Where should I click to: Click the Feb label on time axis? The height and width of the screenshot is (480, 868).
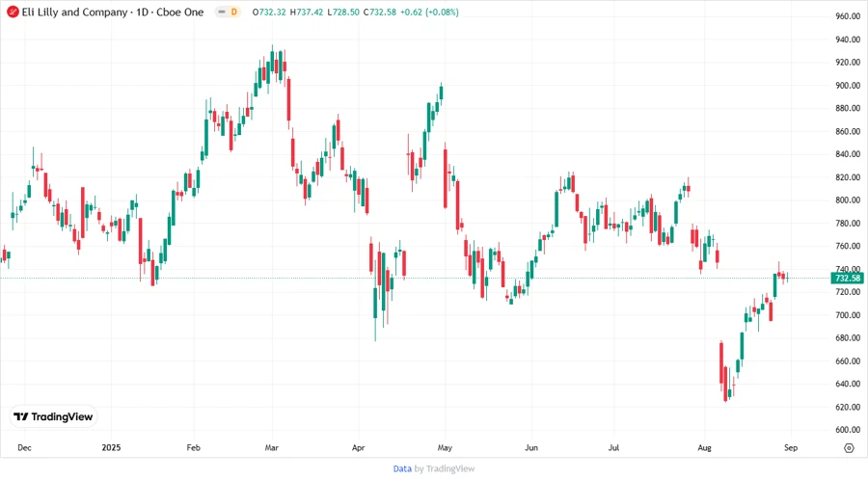point(193,448)
